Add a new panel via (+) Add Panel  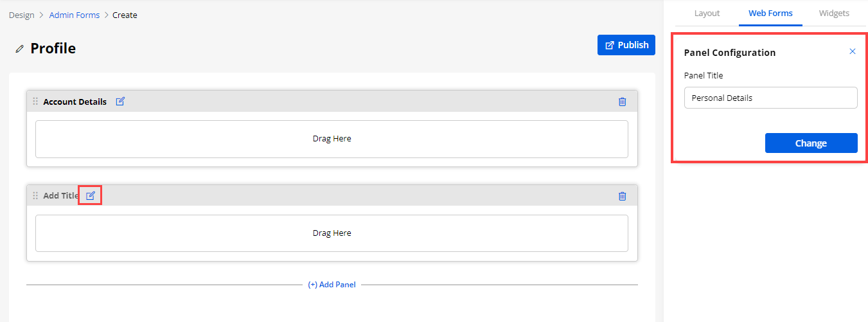[332, 285]
